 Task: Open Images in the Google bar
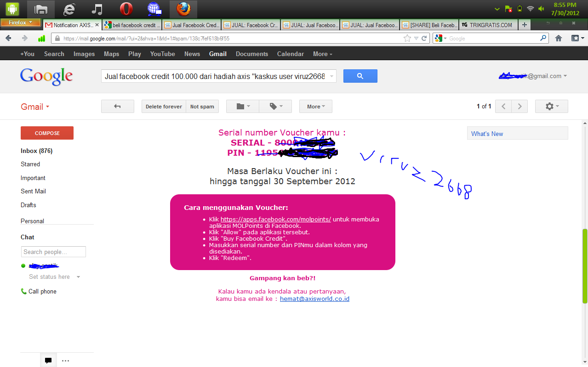coord(84,54)
